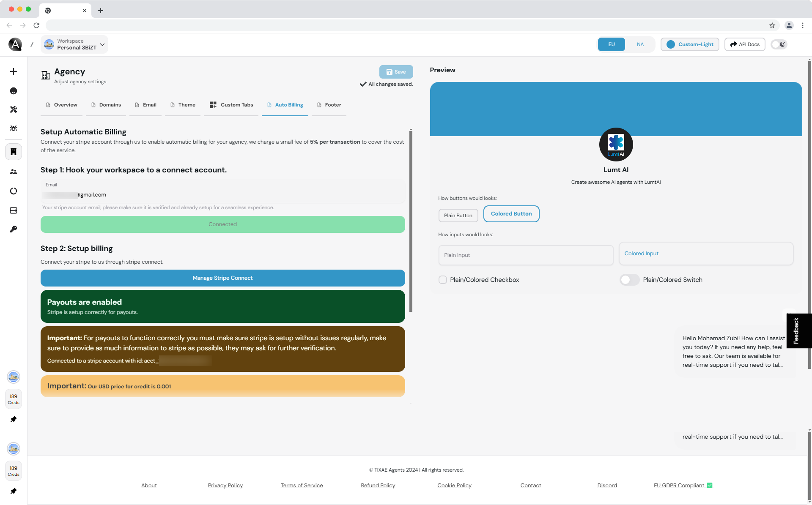
Task: Click the Colored Button preview swatch
Action: click(x=511, y=214)
